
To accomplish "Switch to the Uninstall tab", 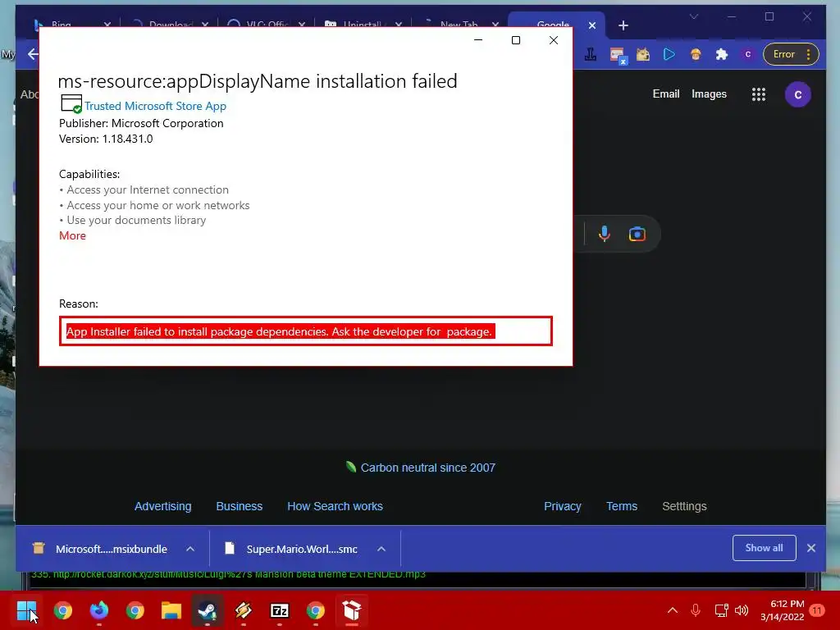I will click(362, 23).
